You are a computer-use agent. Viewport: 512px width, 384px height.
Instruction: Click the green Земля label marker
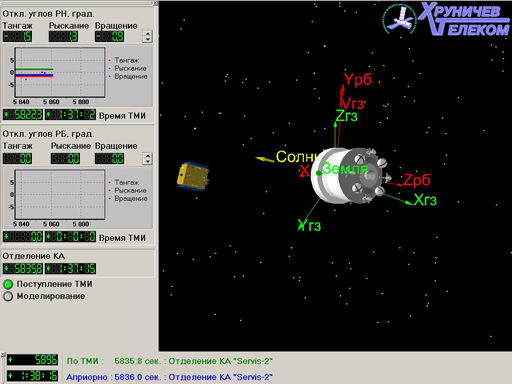[x=345, y=169]
